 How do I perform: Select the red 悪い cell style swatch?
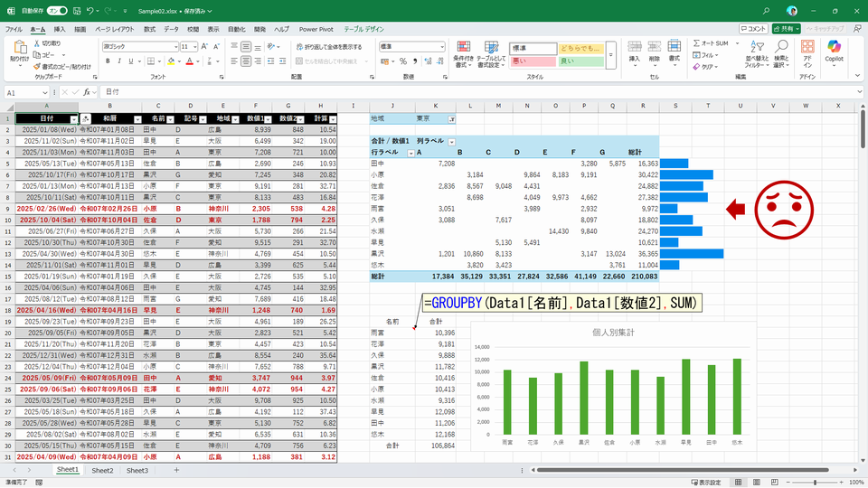(531, 61)
